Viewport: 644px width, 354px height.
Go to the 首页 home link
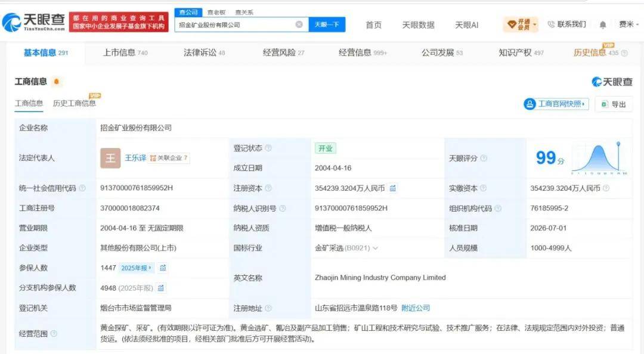tap(373, 25)
